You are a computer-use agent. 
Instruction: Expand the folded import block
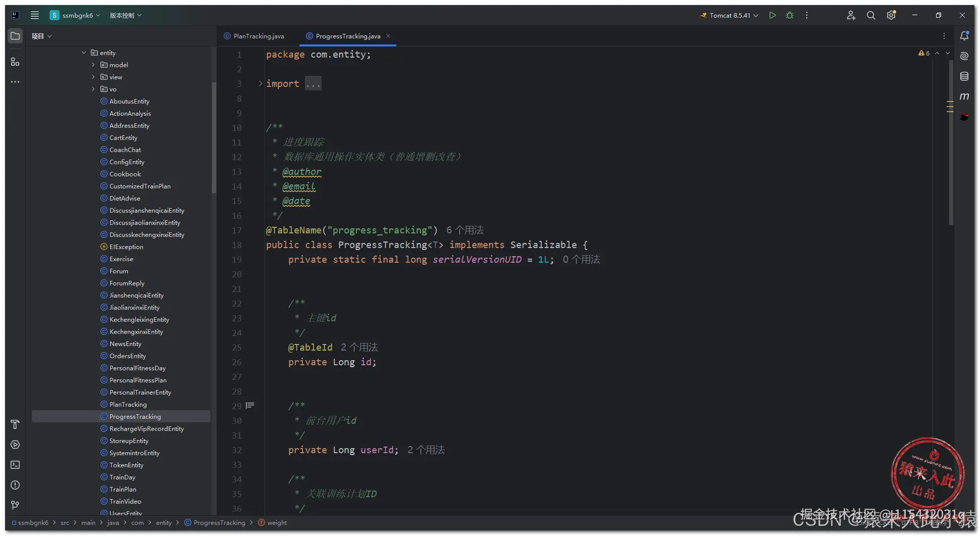(261, 83)
